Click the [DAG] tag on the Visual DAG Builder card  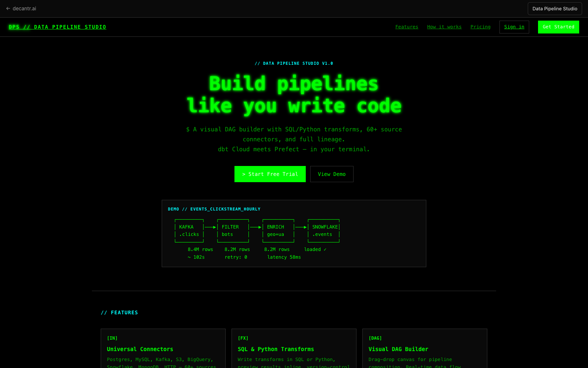[x=375, y=338]
